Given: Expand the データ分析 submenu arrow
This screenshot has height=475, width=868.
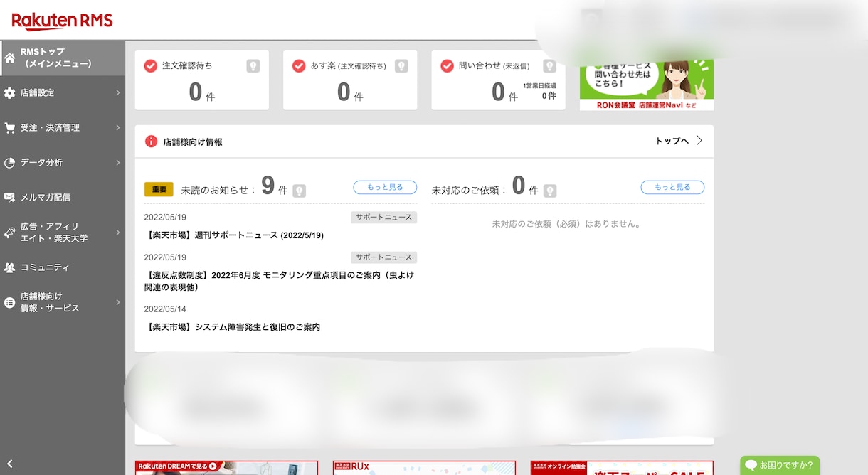Looking at the screenshot, I should click(x=117, y=163).
